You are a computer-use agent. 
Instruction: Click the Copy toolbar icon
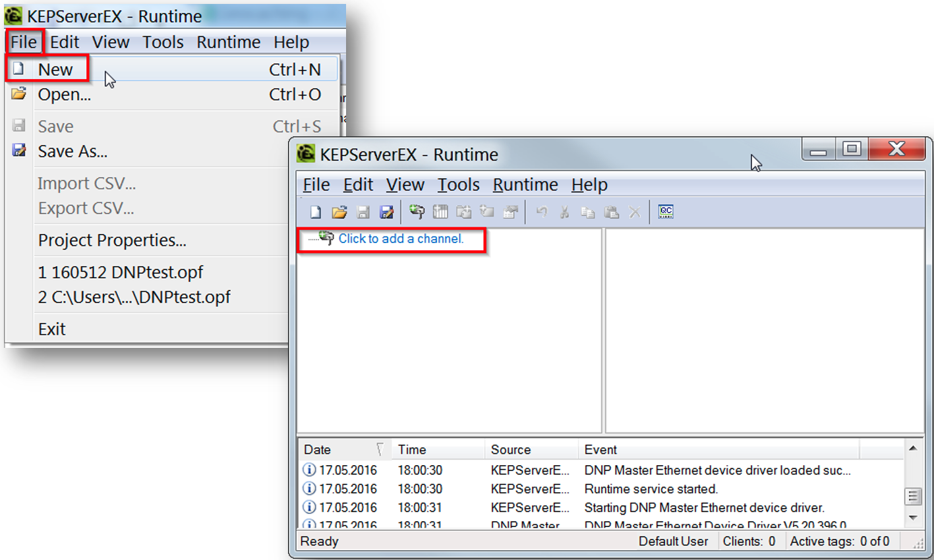pyautogui.click(x=588, y=212)
